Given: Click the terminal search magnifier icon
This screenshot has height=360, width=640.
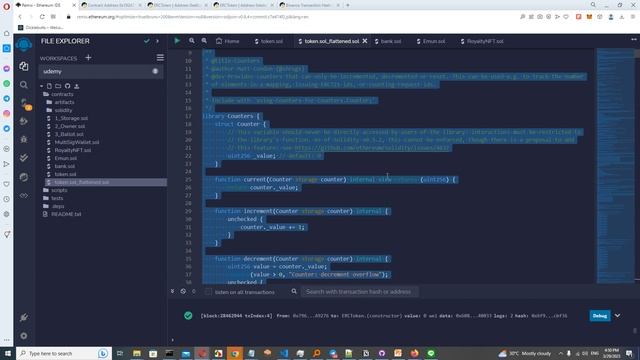Looking at the screenshot, I should coord(294,291).
